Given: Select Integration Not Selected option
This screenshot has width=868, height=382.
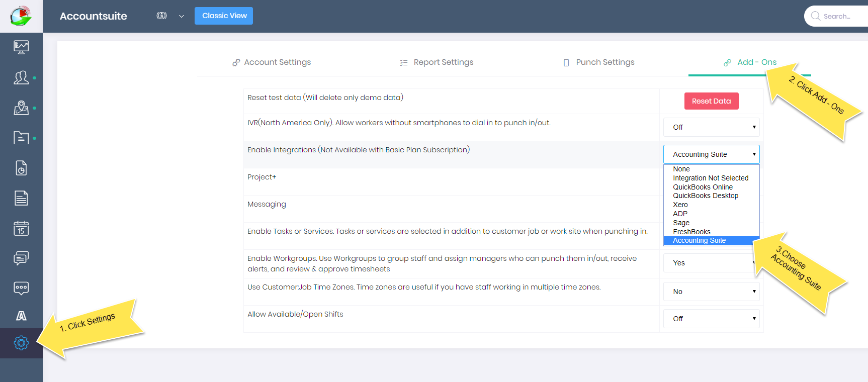Looking at the screenshot, I should click(x=711, y=178).
